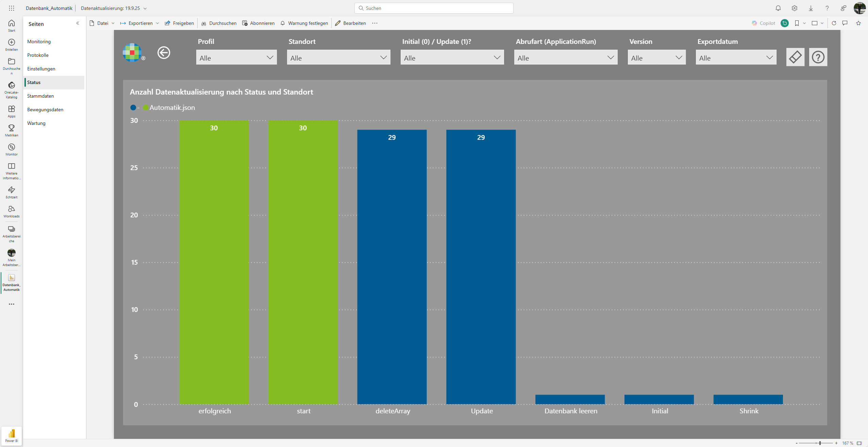Open the notifications bell
868x447 pixels.
point(778,8)
